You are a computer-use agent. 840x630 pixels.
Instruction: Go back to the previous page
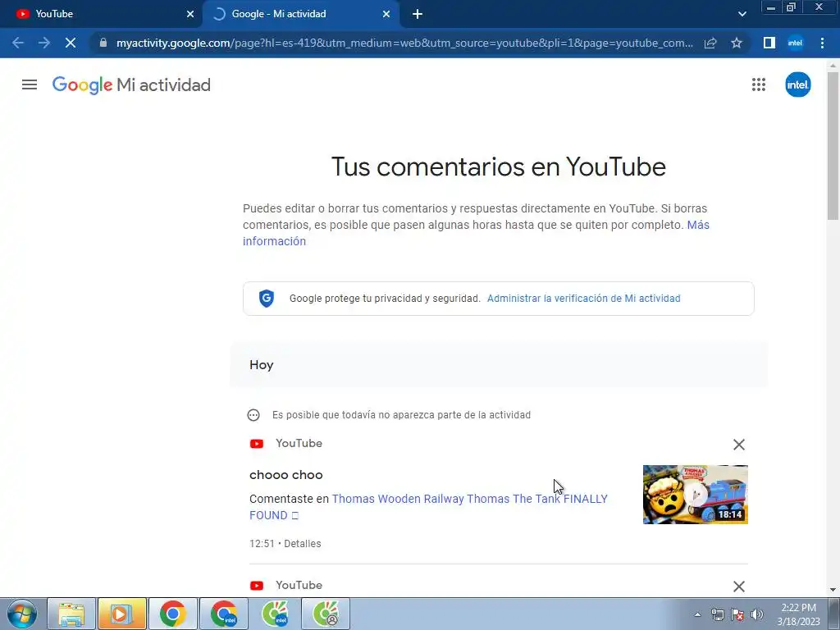click(x=18, y=43)
